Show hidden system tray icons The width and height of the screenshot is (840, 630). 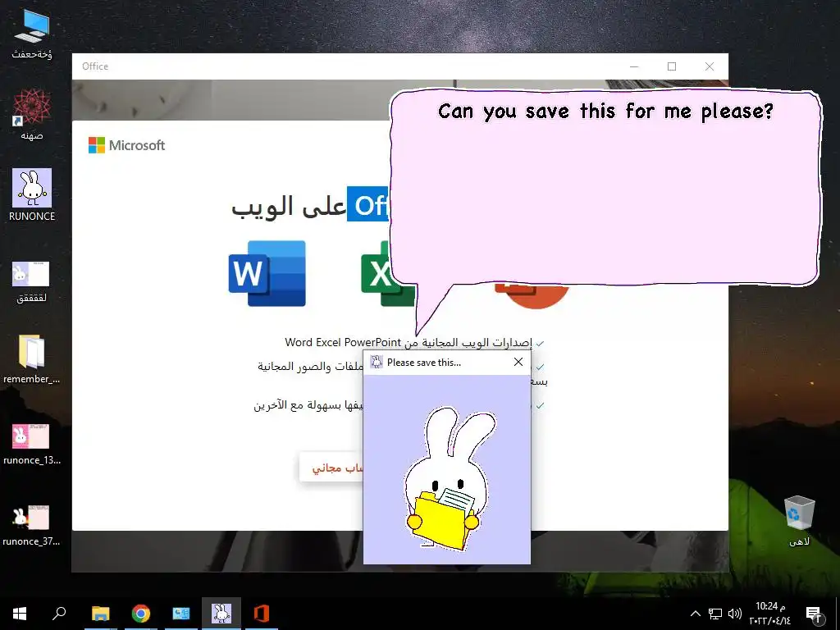696,614
